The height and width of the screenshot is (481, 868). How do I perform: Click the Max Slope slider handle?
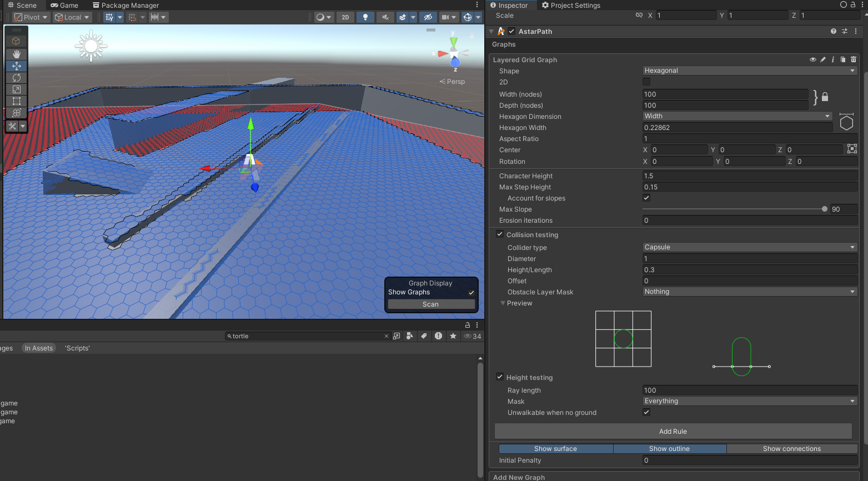(824, 209)
